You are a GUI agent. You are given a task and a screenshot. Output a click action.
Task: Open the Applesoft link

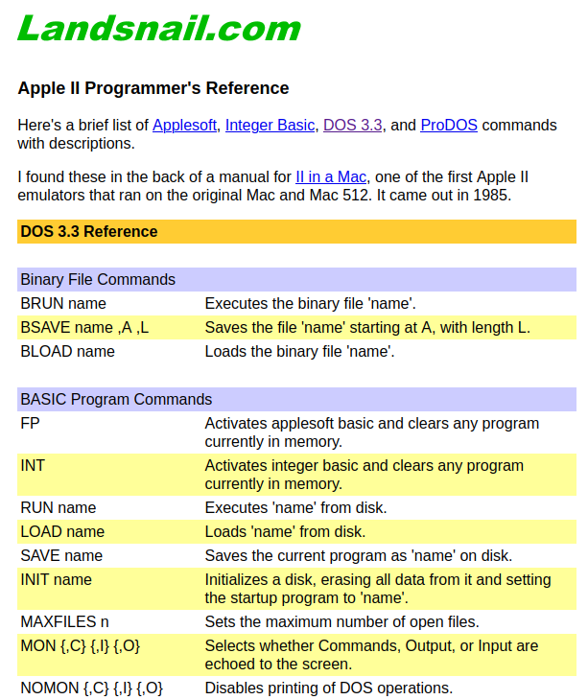[x=184, y=125]
